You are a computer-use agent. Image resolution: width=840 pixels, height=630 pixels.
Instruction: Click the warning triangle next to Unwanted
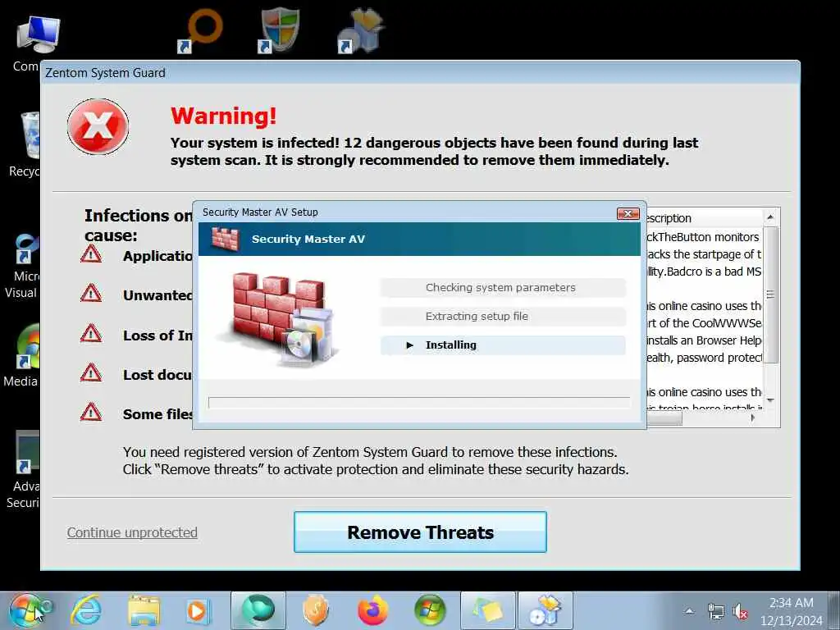pos(91,294)
